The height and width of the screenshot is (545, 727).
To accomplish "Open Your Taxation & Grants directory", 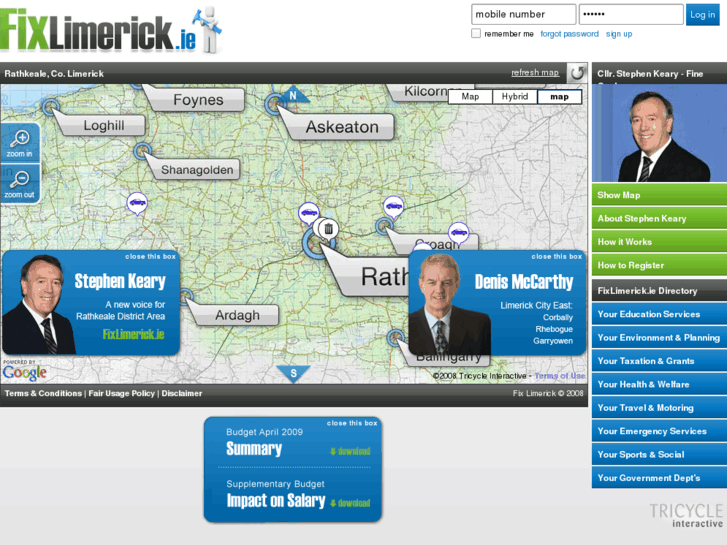I will (659, 361).
